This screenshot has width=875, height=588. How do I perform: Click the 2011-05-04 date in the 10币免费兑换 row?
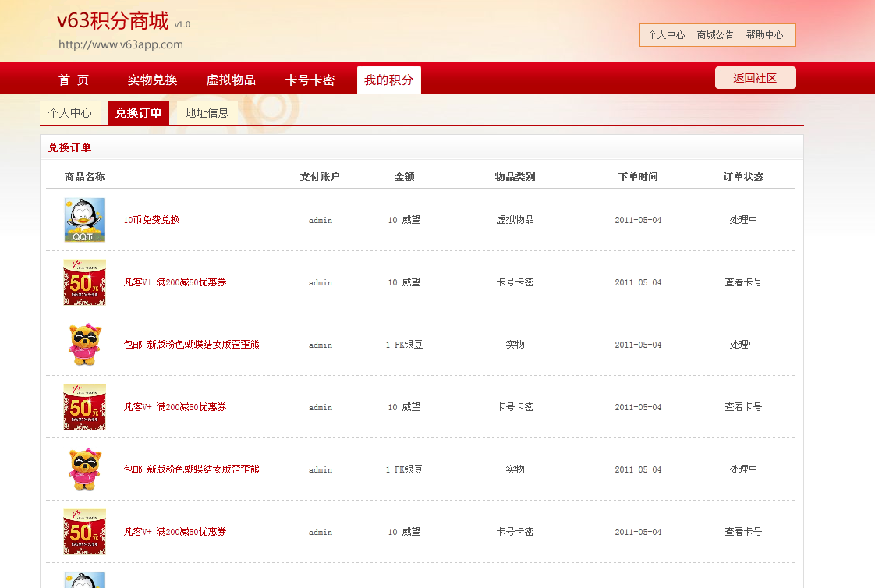(639, 221)
